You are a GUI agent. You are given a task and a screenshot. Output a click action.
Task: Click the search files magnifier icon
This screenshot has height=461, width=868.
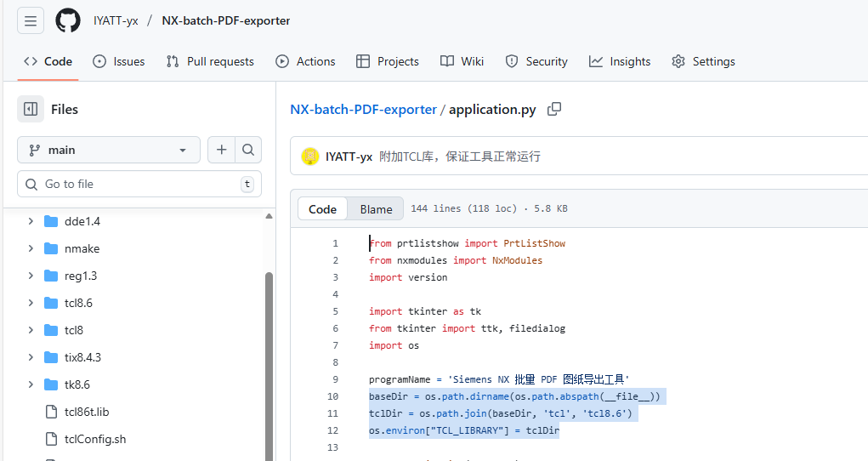[x=247, y=150]
